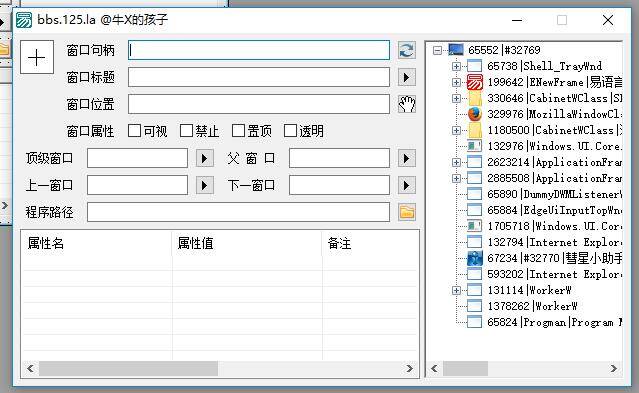The width and height of the screenshot is (639, 393).
Task: Click the 窗口位置 input field
Action: tap(259, 104)
